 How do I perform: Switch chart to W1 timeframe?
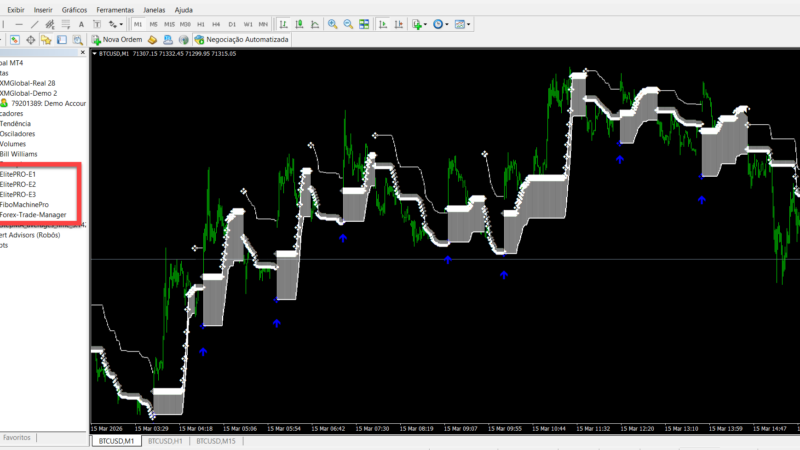click(x=248, y=24)
